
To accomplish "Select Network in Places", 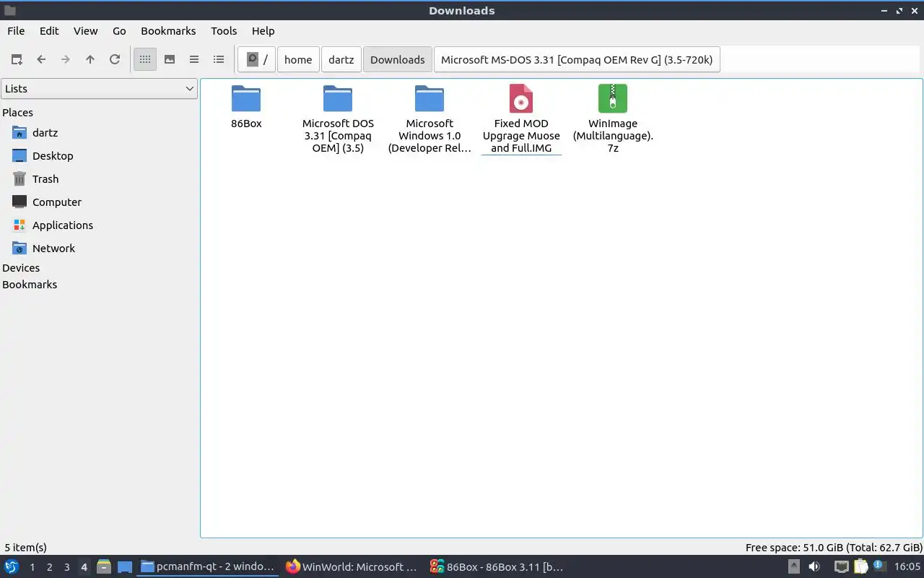I will point(53,249).
